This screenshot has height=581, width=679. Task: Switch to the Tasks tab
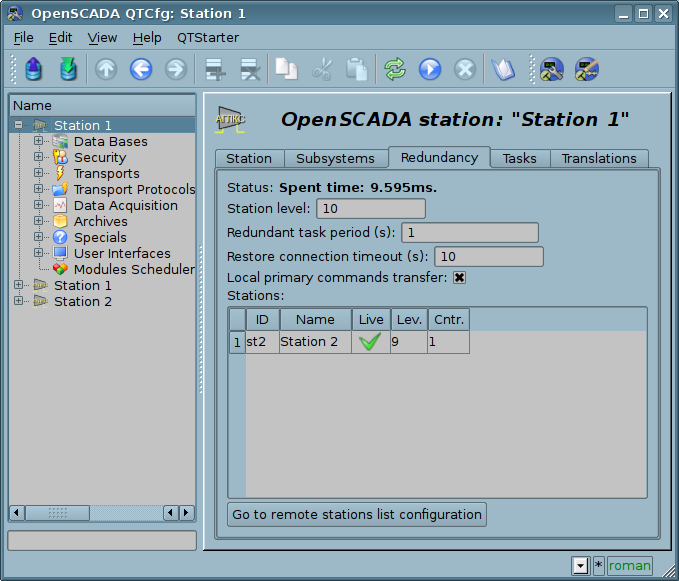point(519,158)
